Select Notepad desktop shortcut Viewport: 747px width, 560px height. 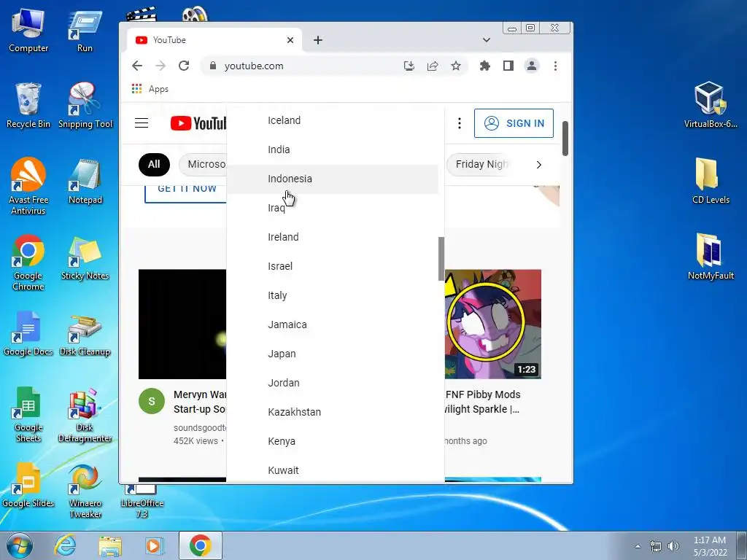(85, 182)
